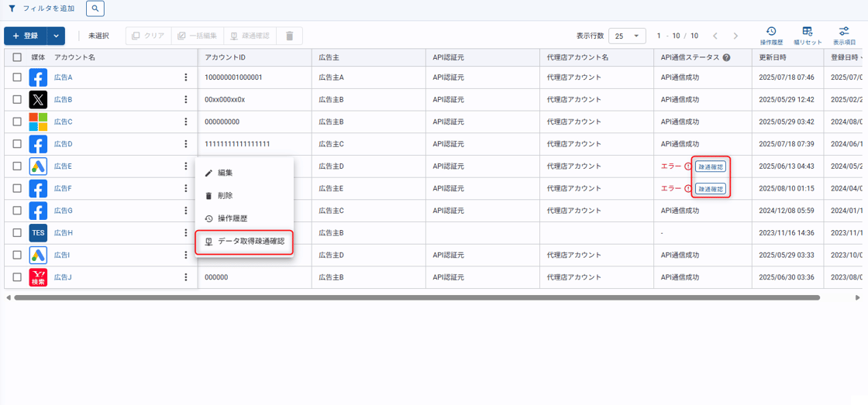
Task: Check the checkbox for 広告B row
Action: coord(17,100)
